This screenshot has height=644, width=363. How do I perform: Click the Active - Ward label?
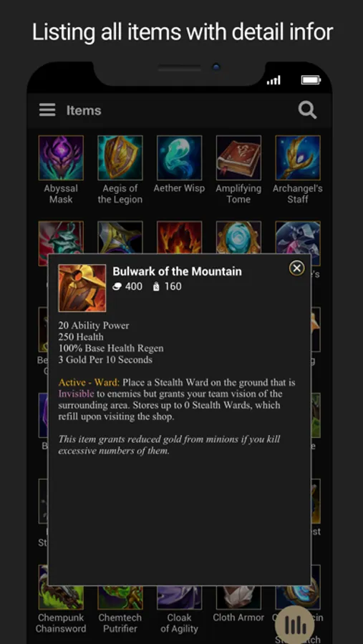pyautogui.click(x=89, y=382)
